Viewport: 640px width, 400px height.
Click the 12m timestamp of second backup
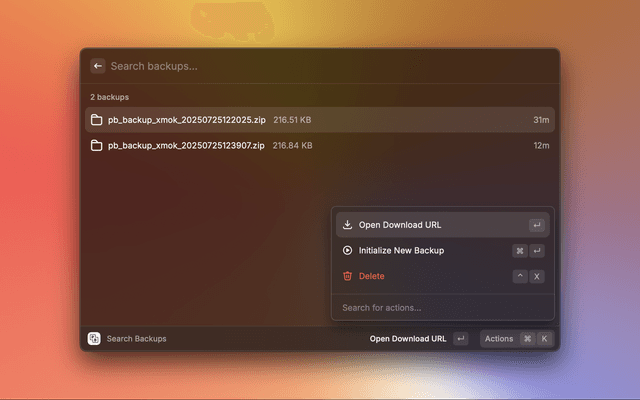(541, 146)
